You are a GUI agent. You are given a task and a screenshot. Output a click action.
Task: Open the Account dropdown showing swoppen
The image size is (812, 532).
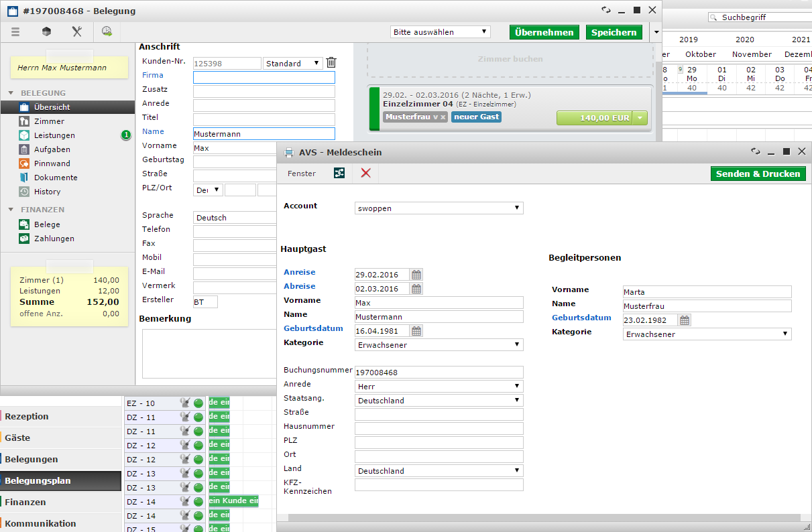point(439,208)
